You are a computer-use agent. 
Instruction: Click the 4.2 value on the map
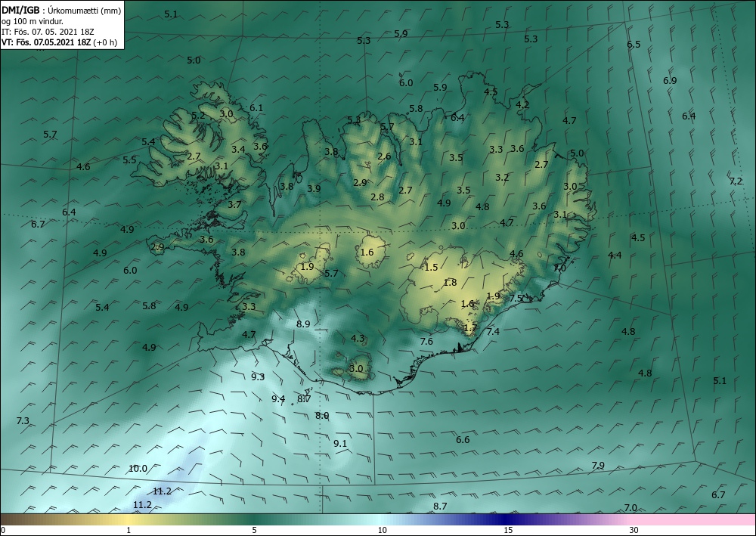522,104
